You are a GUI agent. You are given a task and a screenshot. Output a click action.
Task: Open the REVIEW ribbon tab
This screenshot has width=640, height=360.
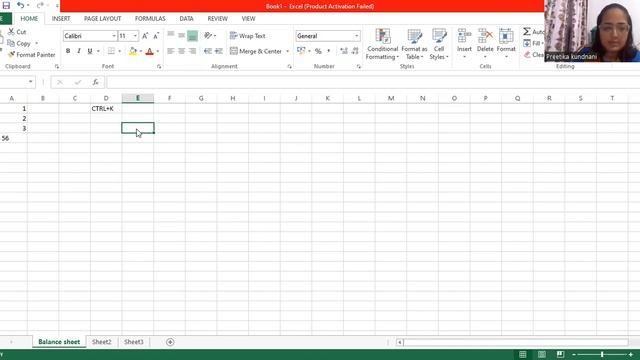218,19
